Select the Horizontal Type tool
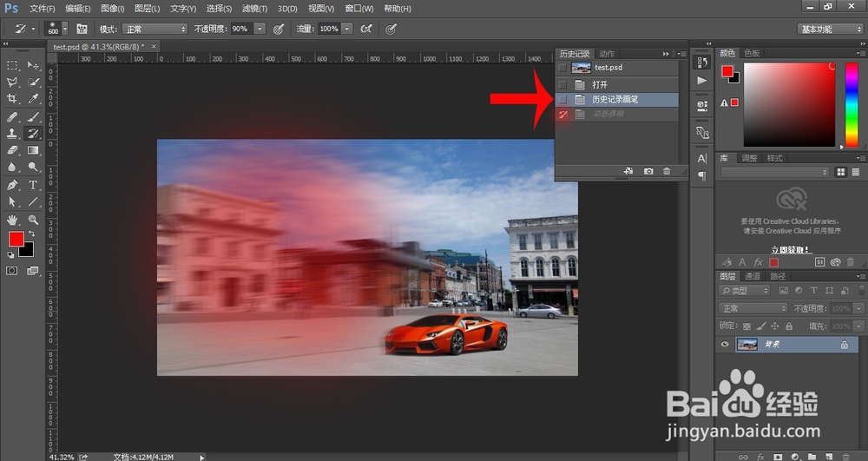 (33, 185)
